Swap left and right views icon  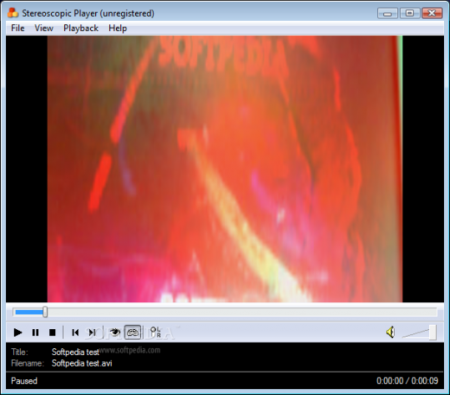[x=155, y=332]
